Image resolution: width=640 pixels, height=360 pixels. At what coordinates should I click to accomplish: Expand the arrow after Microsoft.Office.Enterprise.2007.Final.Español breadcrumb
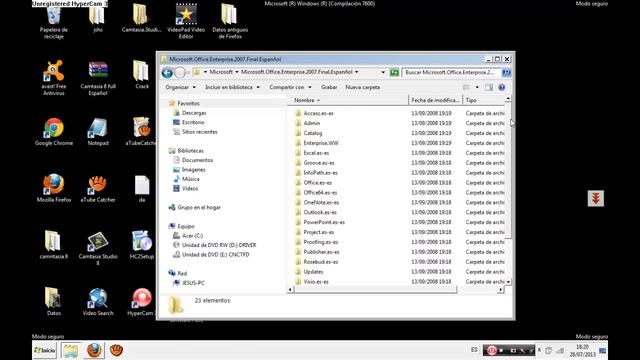[x=357, y=72]
